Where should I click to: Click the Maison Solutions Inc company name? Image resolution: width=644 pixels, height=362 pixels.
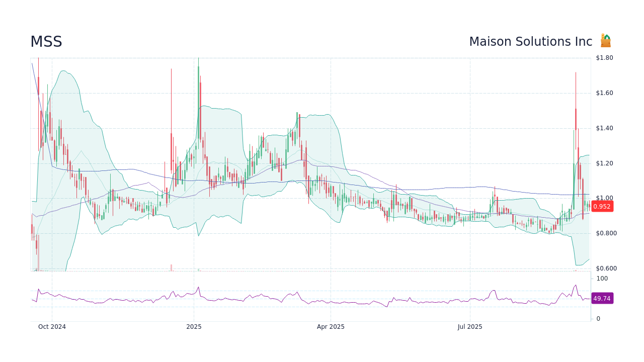pyautogui.click(x=531, y=42)
